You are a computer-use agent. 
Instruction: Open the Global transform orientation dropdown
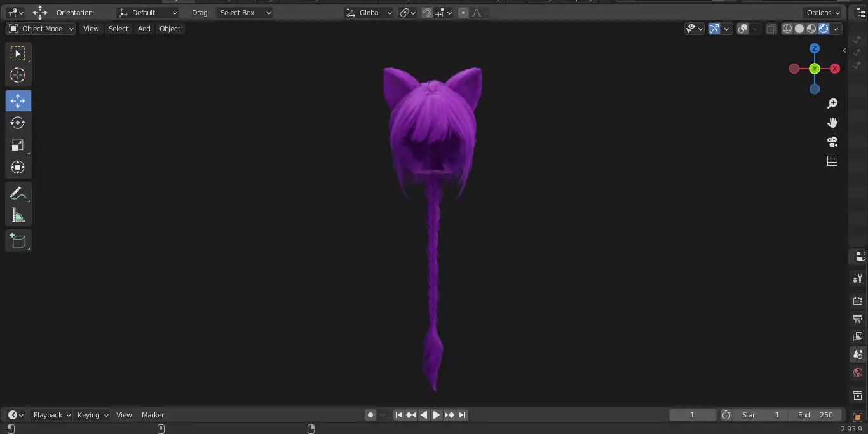click(x=369, y=13)
